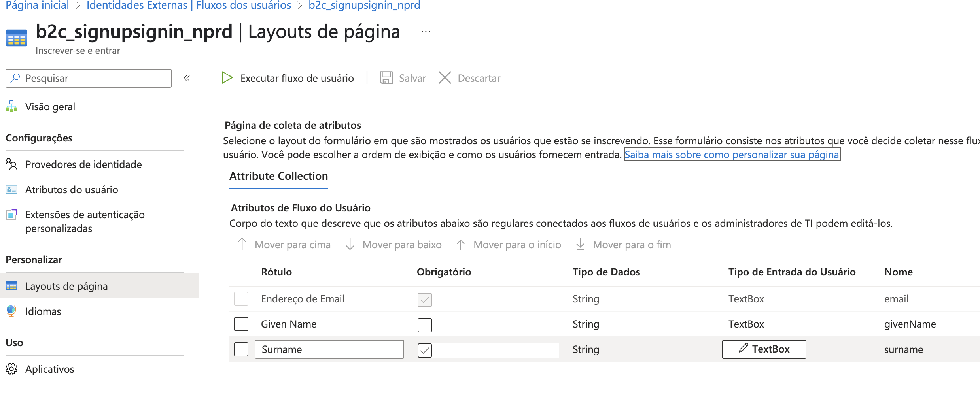
Task: Toggle Obrigatório checkbox for Given Name
Action: (425, 325)
